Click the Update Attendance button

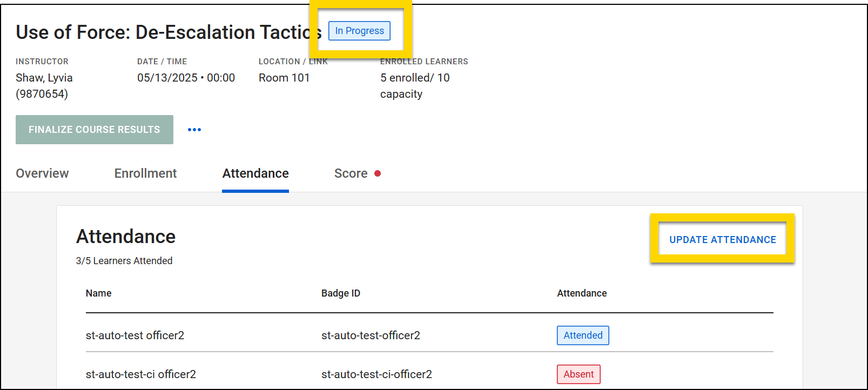pos(722,239)
